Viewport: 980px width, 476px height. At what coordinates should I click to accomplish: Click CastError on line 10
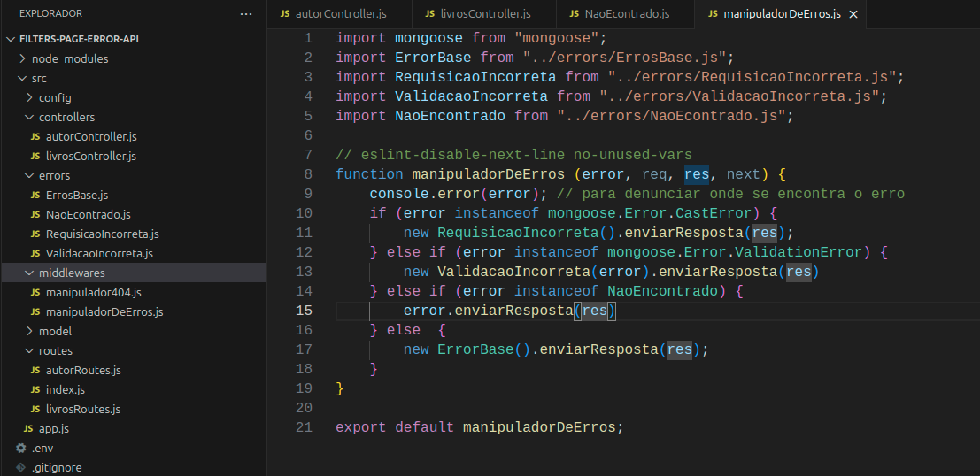[714, 213]
